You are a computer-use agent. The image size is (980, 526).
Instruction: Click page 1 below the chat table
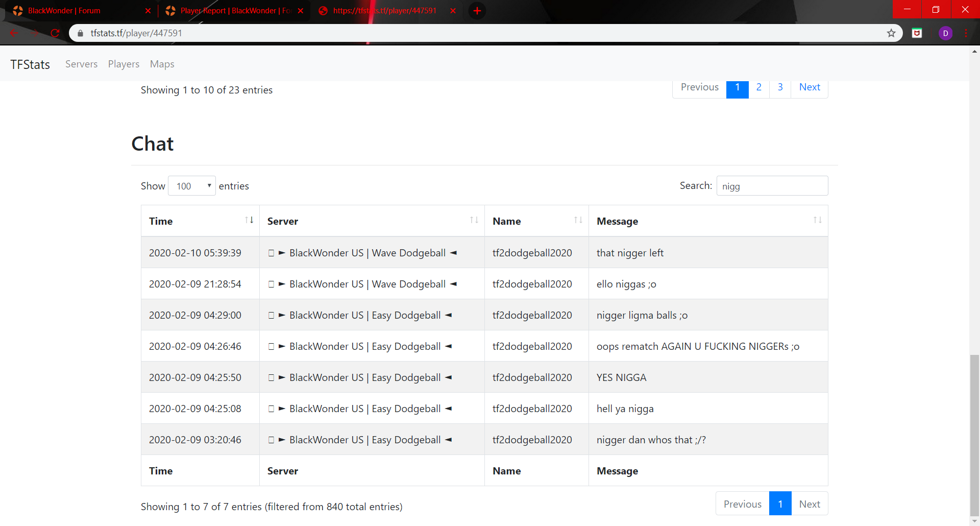coord(780,504)
